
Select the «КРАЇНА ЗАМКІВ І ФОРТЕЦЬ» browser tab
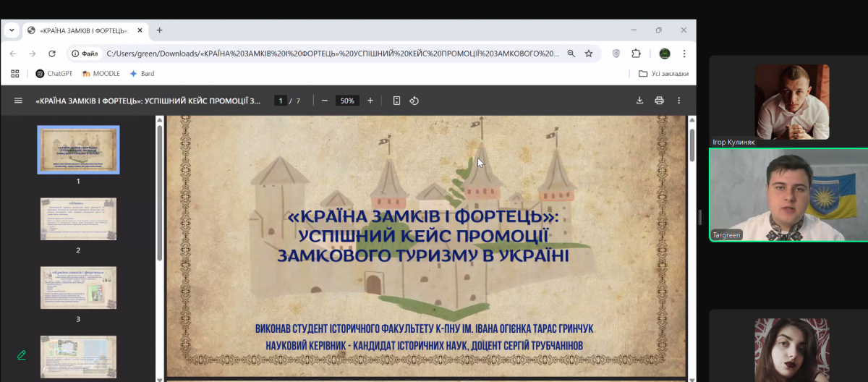point(85,30)
